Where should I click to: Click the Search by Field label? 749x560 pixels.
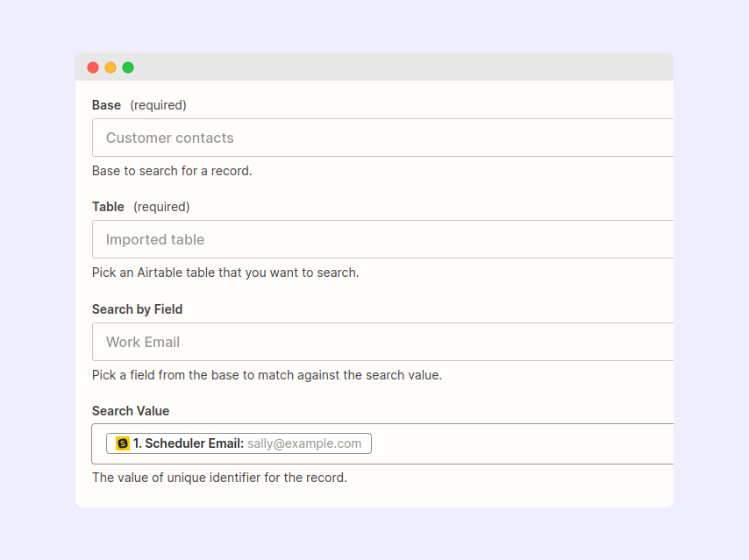coord(137,309)
